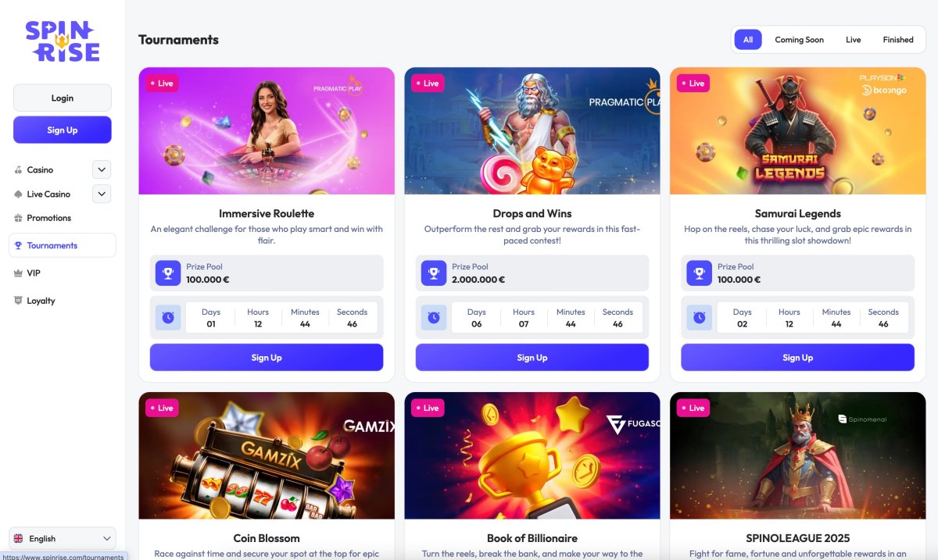Click the UK flag language icon
The height and width of the screenshot is (560, 938).
tap(19, 539)
